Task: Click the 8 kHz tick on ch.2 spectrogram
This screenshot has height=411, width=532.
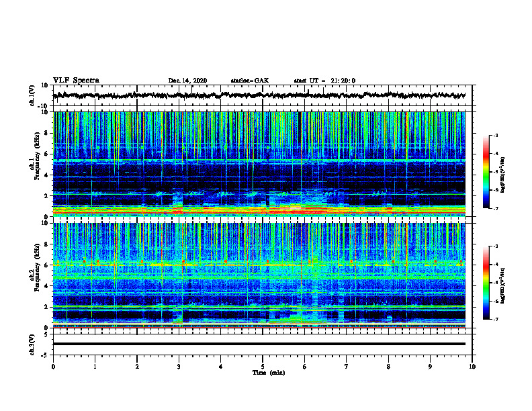Action: pyautogui.click(x=46, y=244)
